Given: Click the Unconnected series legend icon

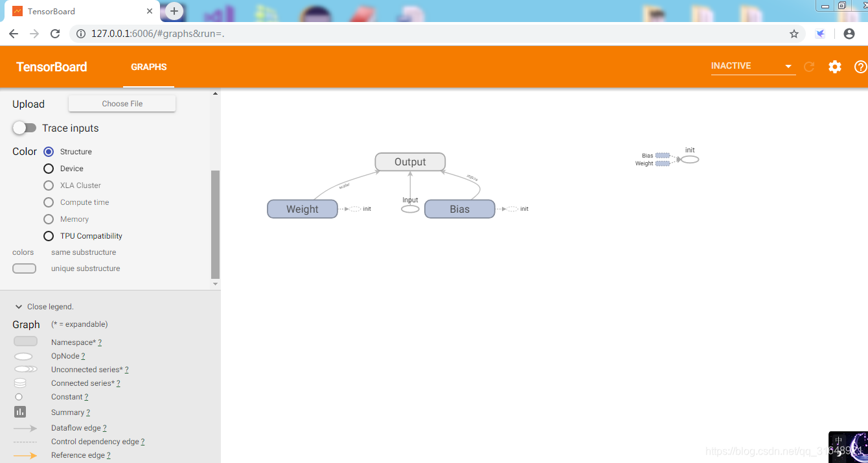Looking at the screenshot, I should coord(25,369).
